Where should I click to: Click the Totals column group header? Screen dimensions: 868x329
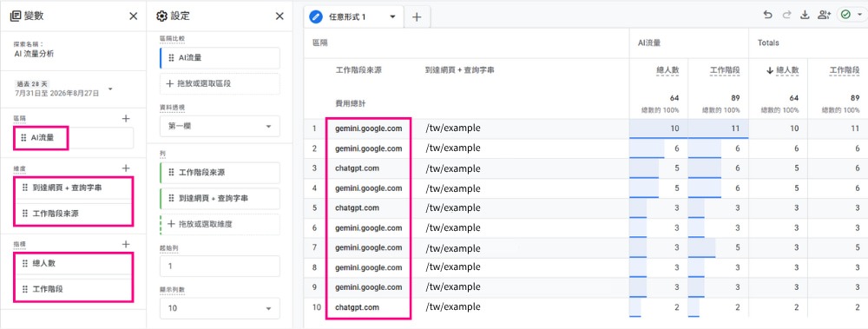pyautogui.click(x=768, y=43)
